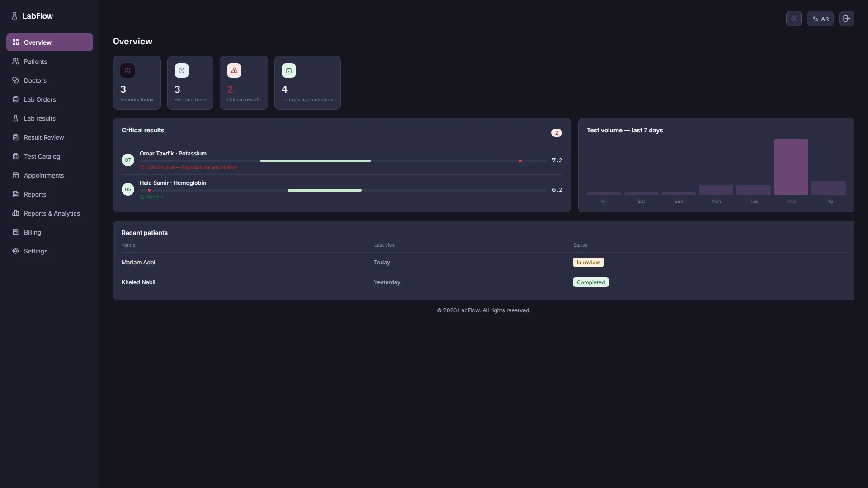
Task: Click the Hala Samir Hemoglobin range bar
Action: point(343,190)
